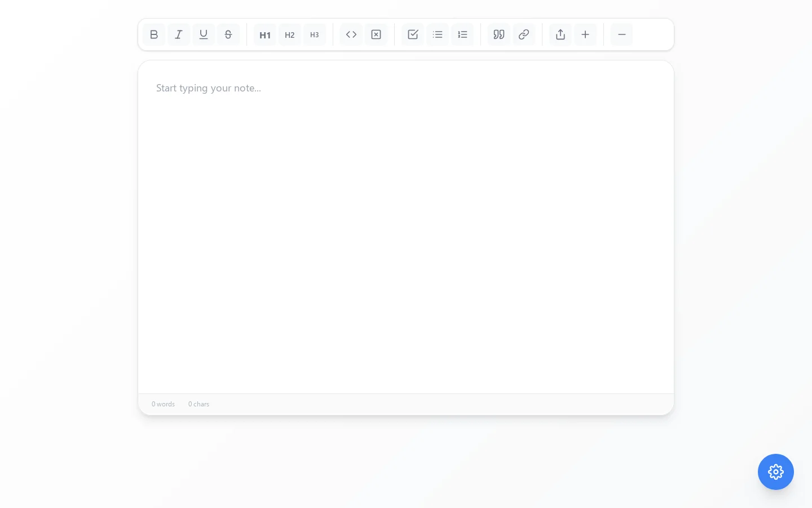Set Heading 2 style
The width and height of the screenshot is (812, 508).
[x=290, y=34]
